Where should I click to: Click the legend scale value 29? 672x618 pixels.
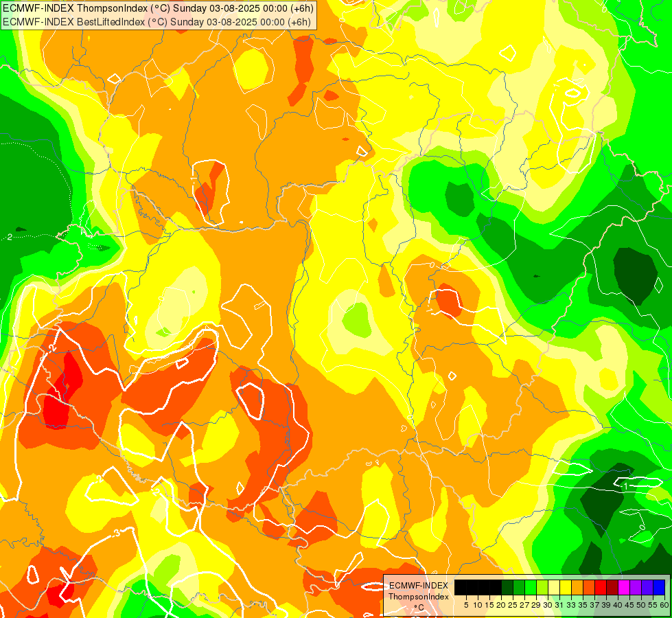click(536, 605)
